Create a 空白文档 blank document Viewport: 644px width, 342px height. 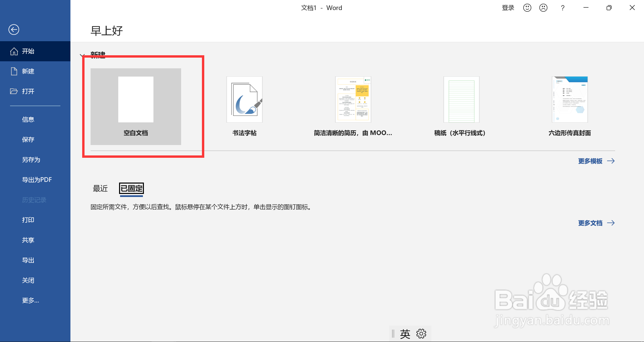(x=136, y=107)
